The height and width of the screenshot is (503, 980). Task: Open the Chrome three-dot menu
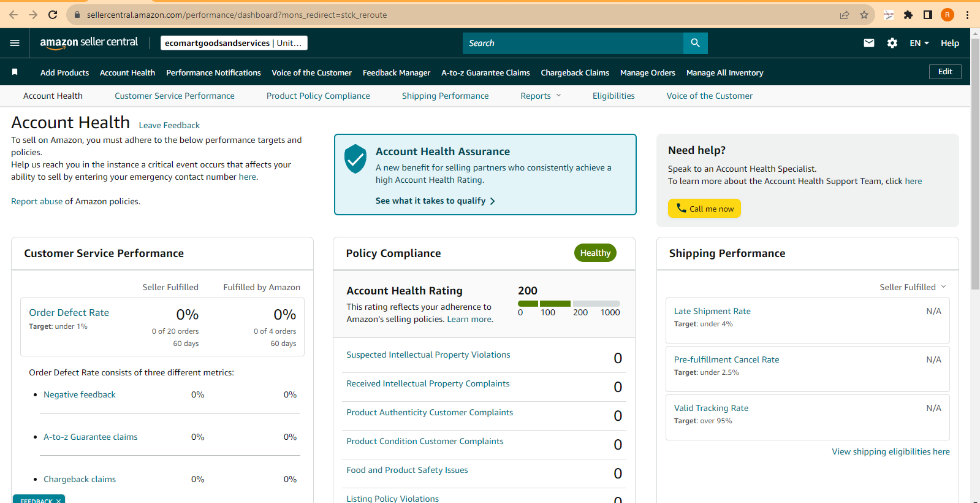(968, 15)
